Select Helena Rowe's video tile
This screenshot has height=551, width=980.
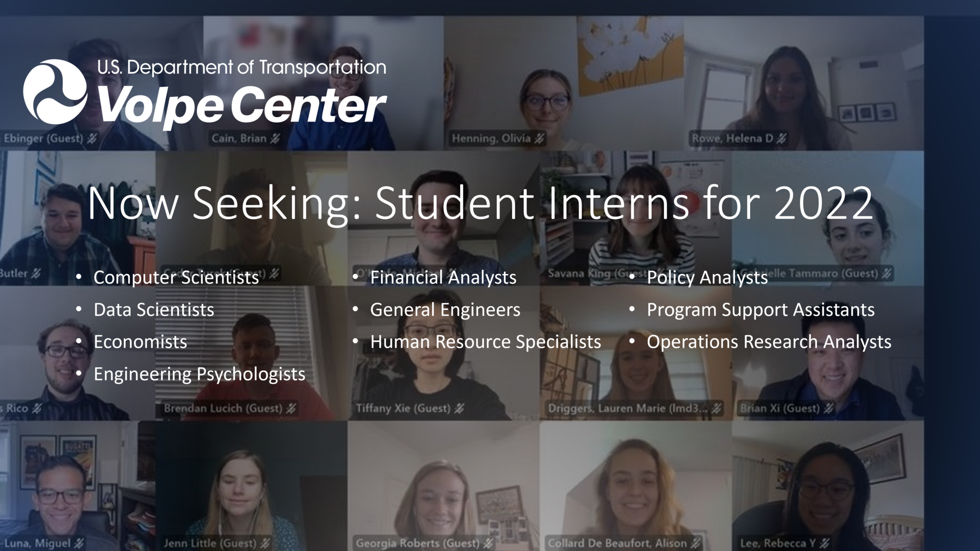tap(804, 83)
